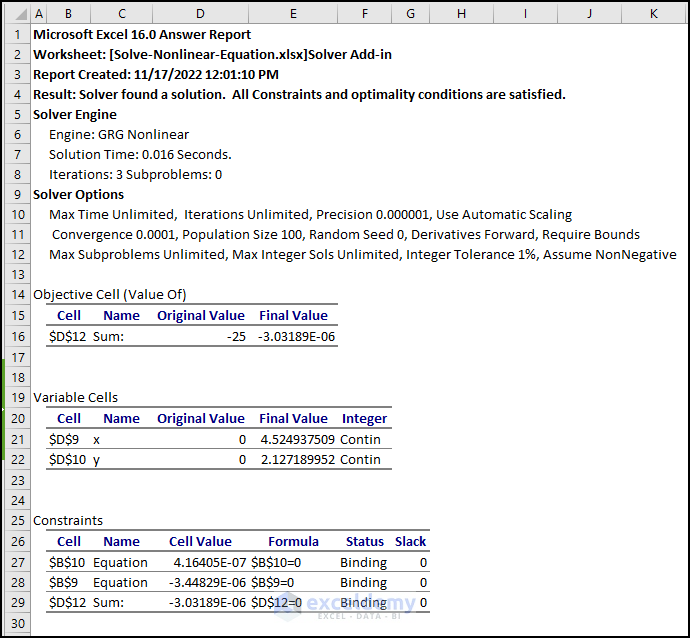
Task: Click the 'Max Subproblems Unlimited' options line
Action: [363, 255]
